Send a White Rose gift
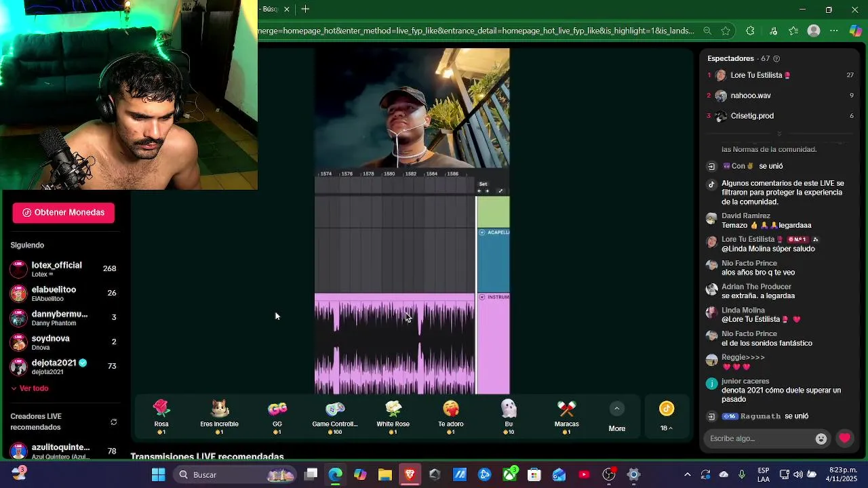Image resolution: width=868 pixels, height=488 pixels. point(393,416)
